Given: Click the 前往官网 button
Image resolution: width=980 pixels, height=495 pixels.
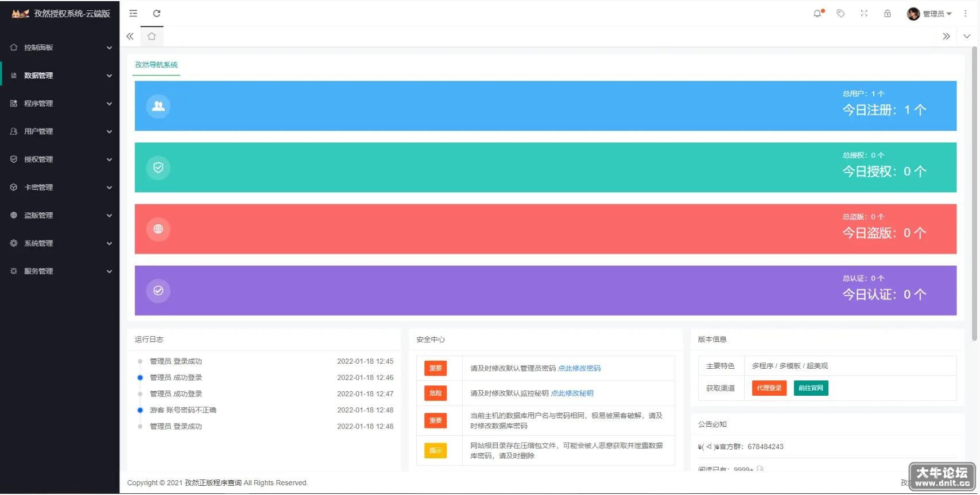Looking at the screenshot, I should click(x=811, y=388).
